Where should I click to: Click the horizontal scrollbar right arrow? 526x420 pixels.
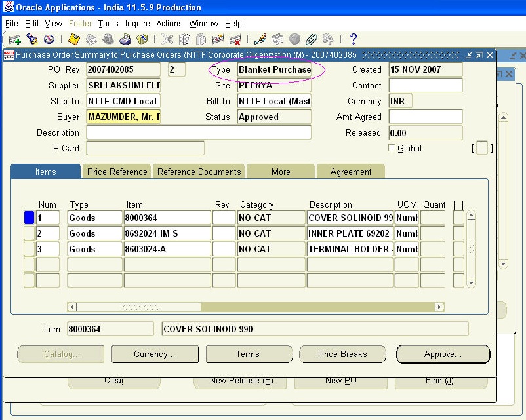[439, 306]
